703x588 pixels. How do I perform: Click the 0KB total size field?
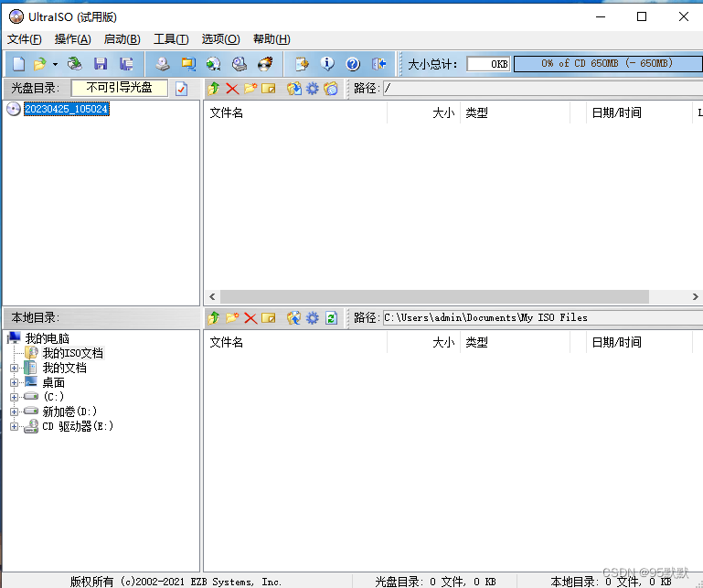488,64
